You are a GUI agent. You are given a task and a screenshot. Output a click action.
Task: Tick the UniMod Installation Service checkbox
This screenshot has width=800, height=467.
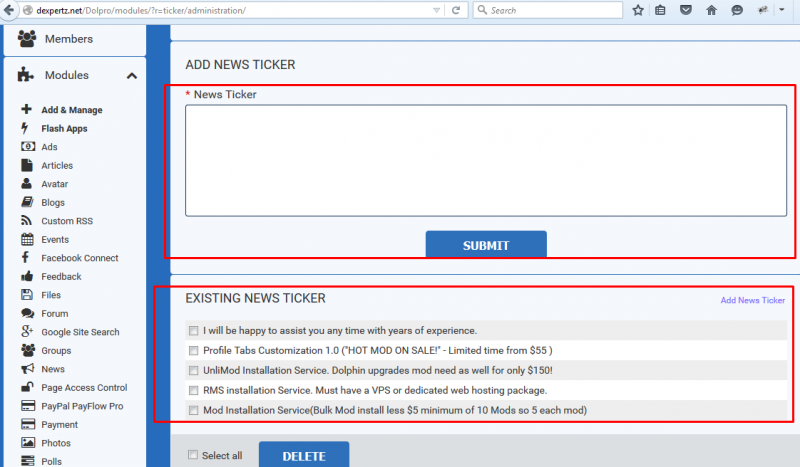pyautogui.click(x=193, y=370)
